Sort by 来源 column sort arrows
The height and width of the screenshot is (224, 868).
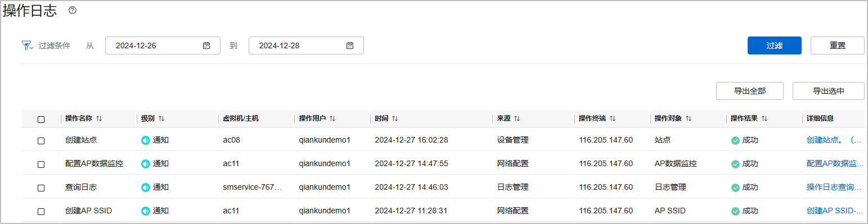coord(516,118)
